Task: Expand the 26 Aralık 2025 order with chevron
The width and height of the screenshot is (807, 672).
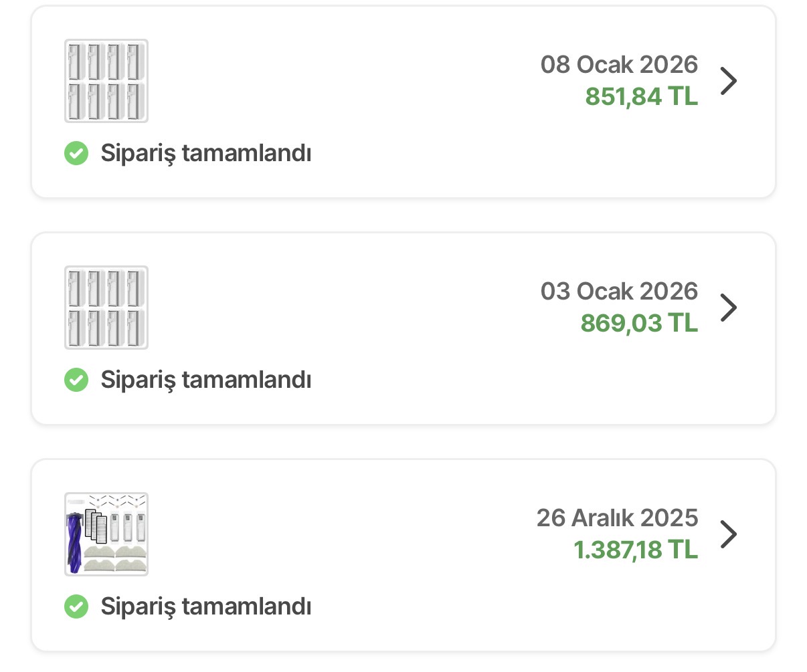Action: (729, 534)
